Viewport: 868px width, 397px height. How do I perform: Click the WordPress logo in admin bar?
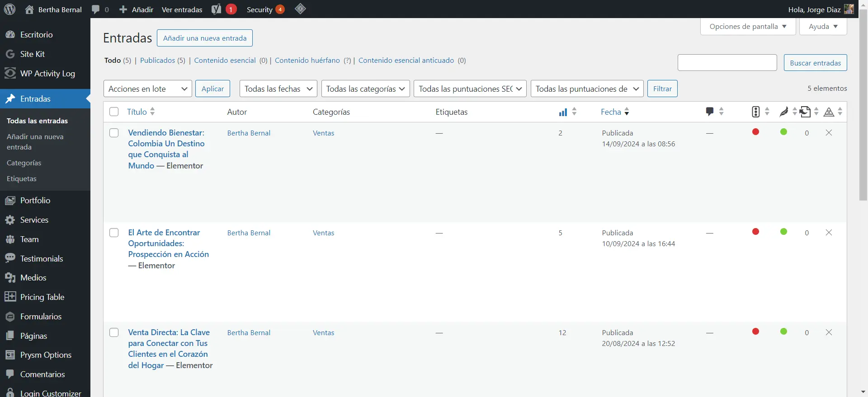(x=9, y=9)
